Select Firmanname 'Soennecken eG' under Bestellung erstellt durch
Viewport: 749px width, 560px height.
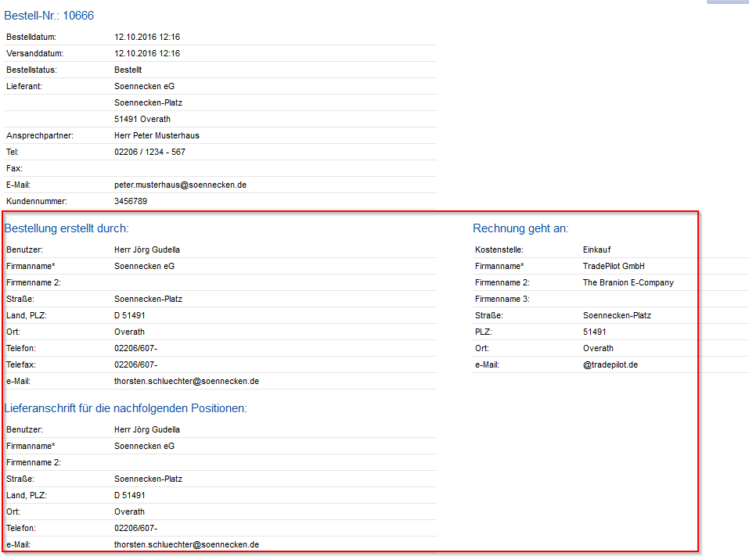[x=144, y=266]
